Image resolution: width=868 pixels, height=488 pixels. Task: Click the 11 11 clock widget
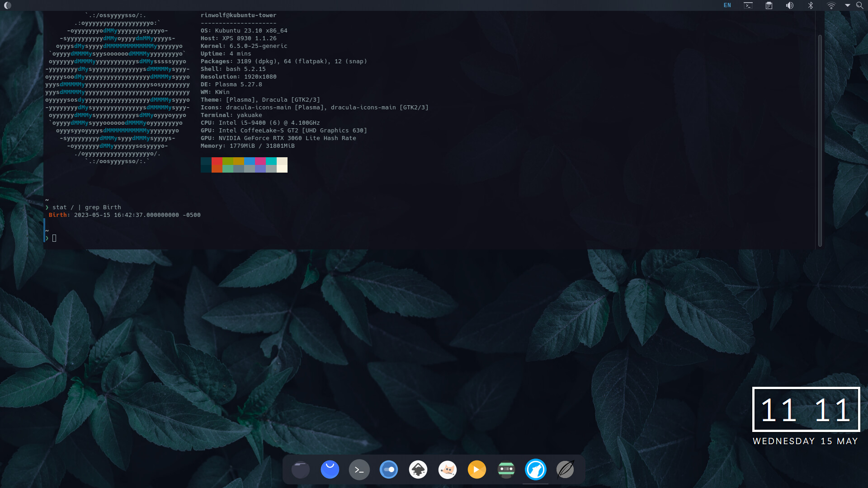(806, 409)
